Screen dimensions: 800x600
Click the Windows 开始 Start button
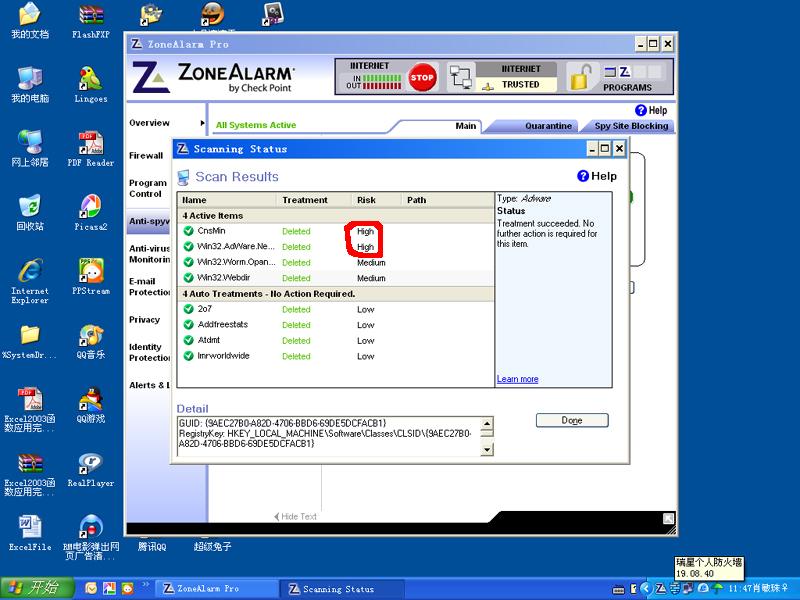(37, 588)
